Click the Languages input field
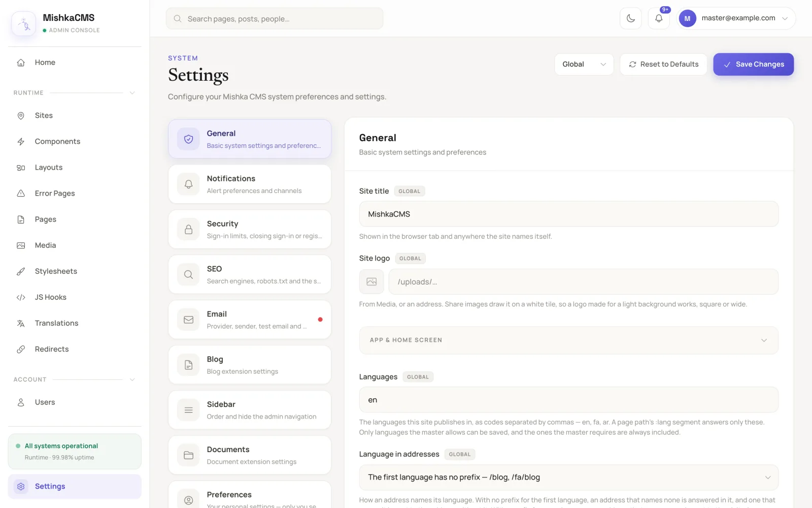Screen dimensions: 812x508 click(x=568, y=400)
